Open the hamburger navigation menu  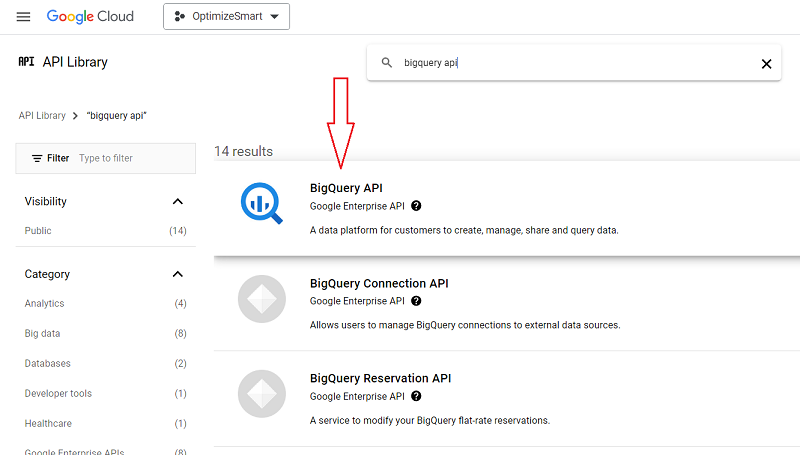point(23,17)
